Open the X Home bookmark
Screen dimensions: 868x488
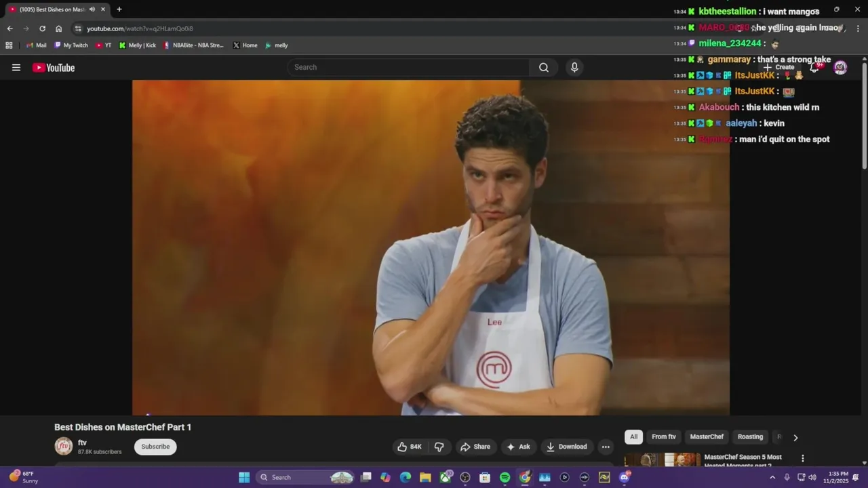[x=245, y=45]
